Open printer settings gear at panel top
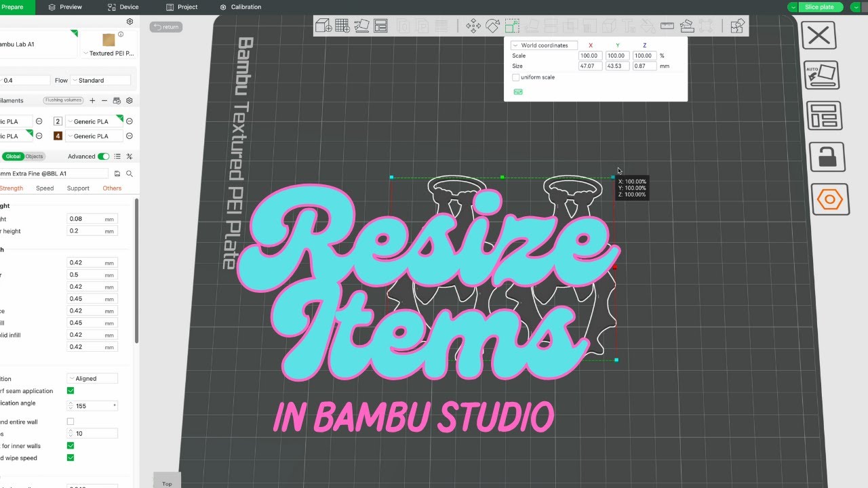868x488 pixels. [x=130, y=22]
